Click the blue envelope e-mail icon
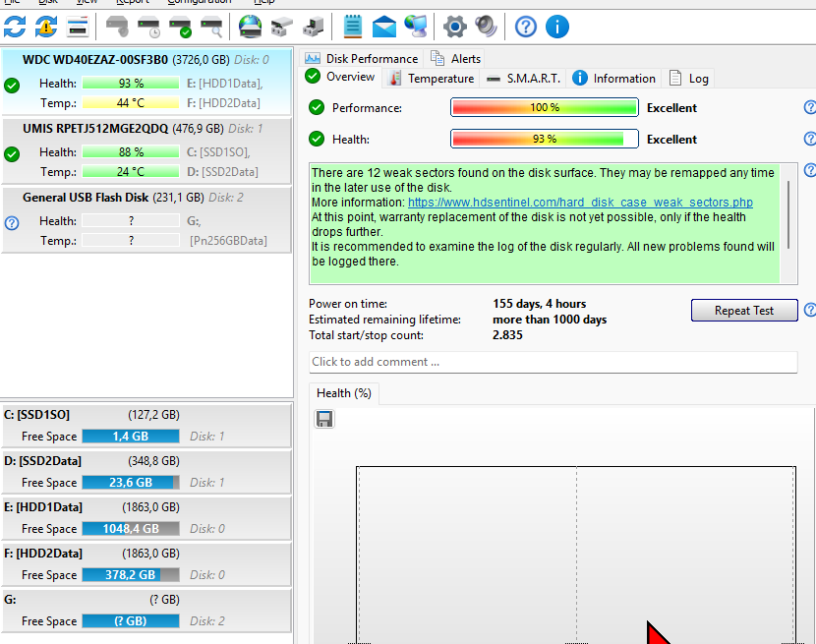Viewport: 816px width, 644px height. tap(384, 27)
